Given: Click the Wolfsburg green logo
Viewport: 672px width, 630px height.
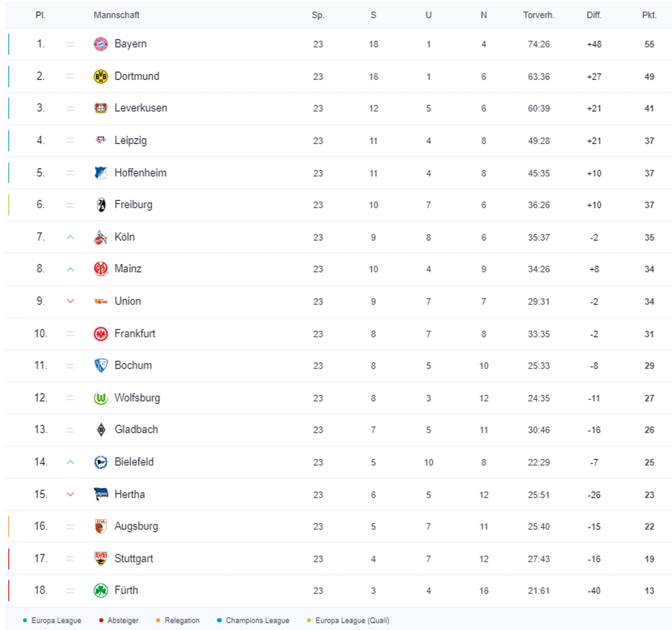Looking at the screenshot, I should tap(101, 398).
